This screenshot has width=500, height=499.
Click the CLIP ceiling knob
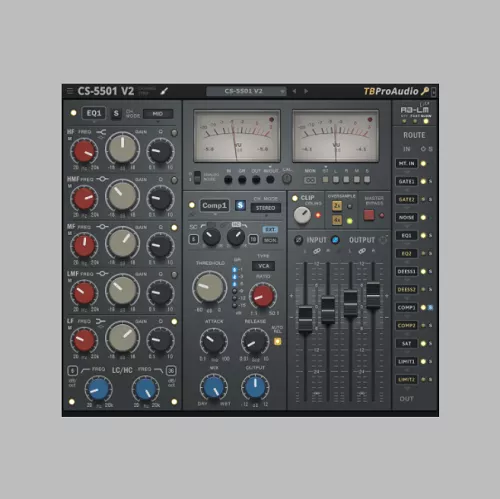[x=302, y=215]
